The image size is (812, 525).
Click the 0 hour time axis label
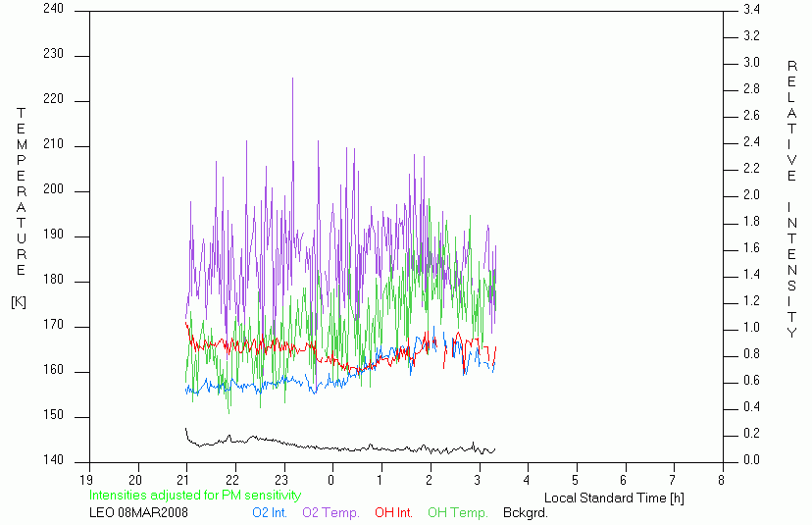330,480
